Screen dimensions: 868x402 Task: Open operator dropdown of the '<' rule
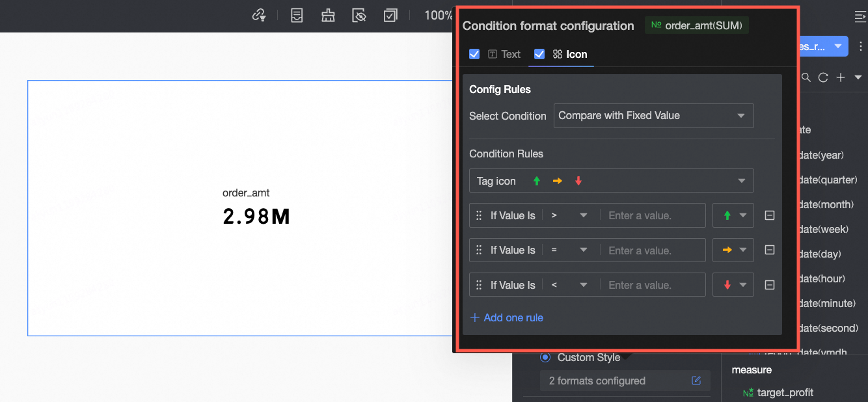569,285
